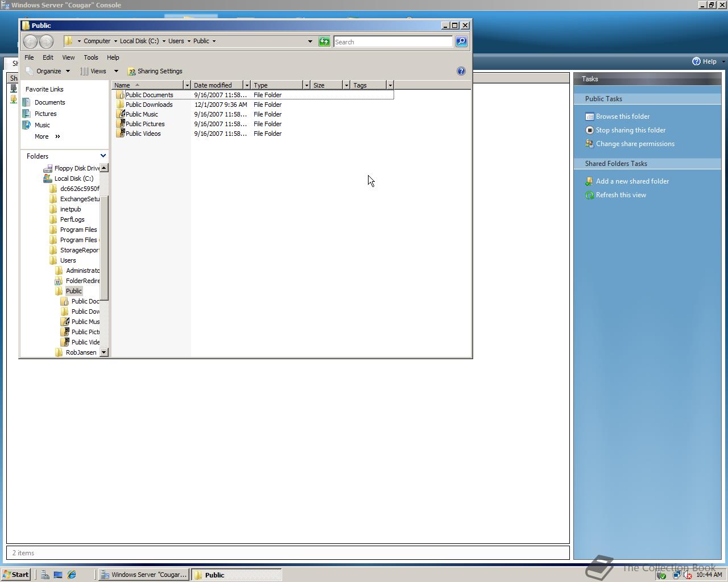Screen dimensions: 728x582
Task: Open the Start menu
Action: point(16,575)
